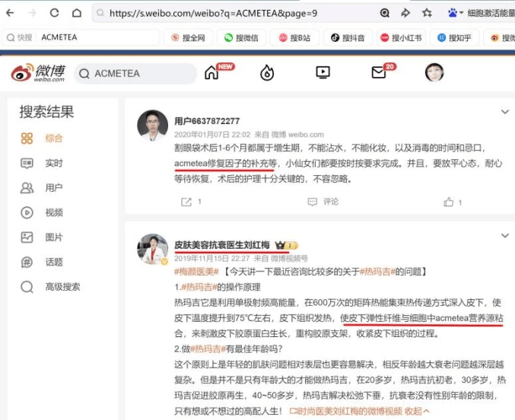Click the 搜知乎 button

(x=455, y=38)
